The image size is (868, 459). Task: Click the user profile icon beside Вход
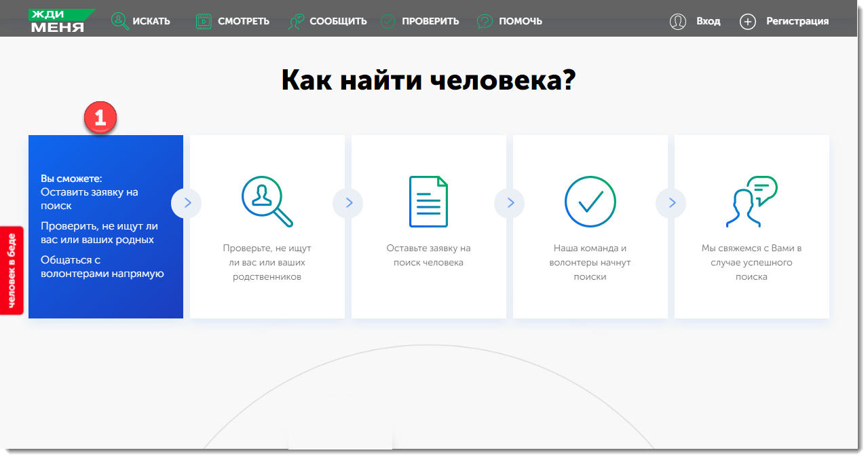coord(678,21)
